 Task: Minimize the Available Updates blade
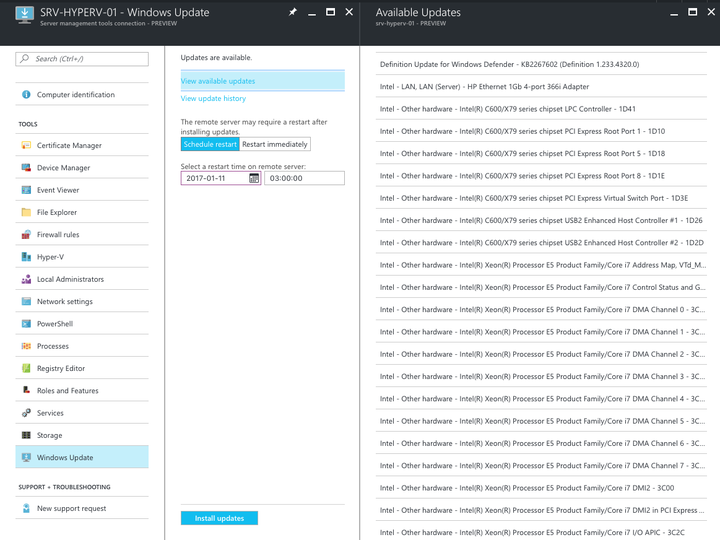coord(674,13)
